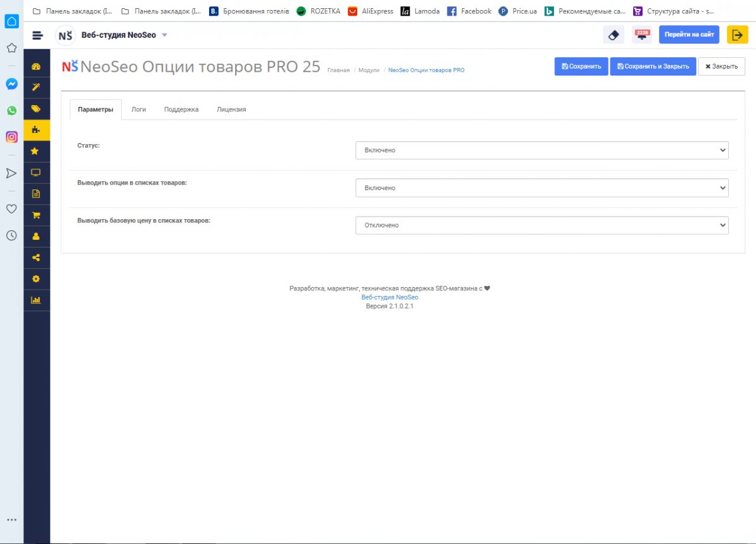Select the highlighted puzzle-piece modules icon
This screenshot has height=544, width=756.
36,130
